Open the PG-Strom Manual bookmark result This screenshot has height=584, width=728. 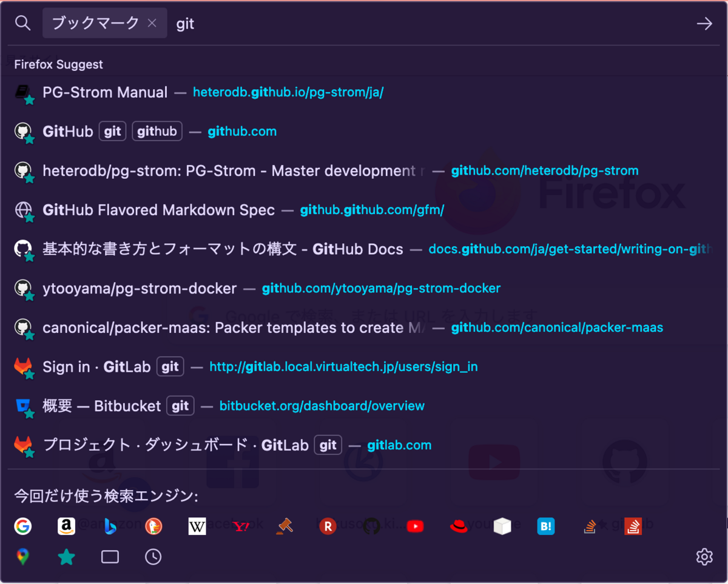364,92
